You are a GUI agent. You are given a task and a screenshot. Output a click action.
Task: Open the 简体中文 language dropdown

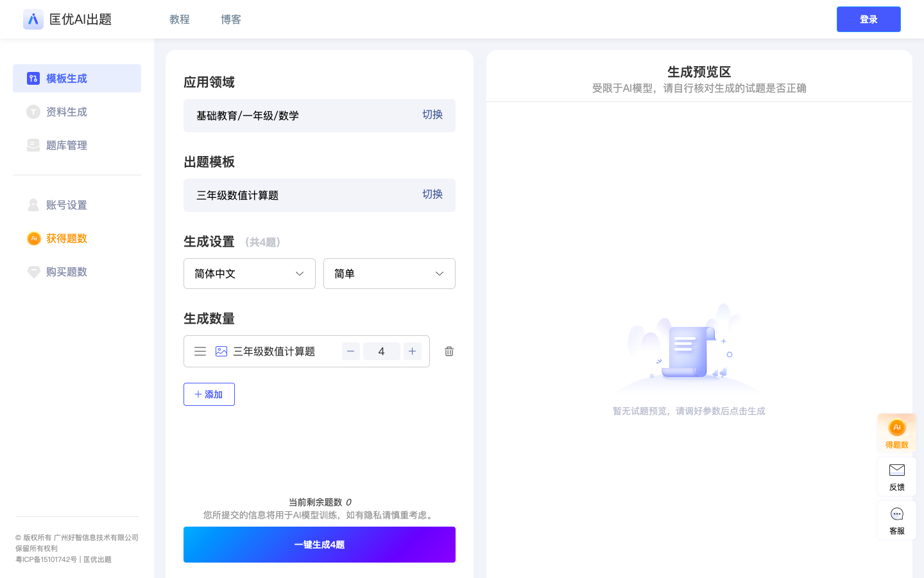[x=250, y=274]
